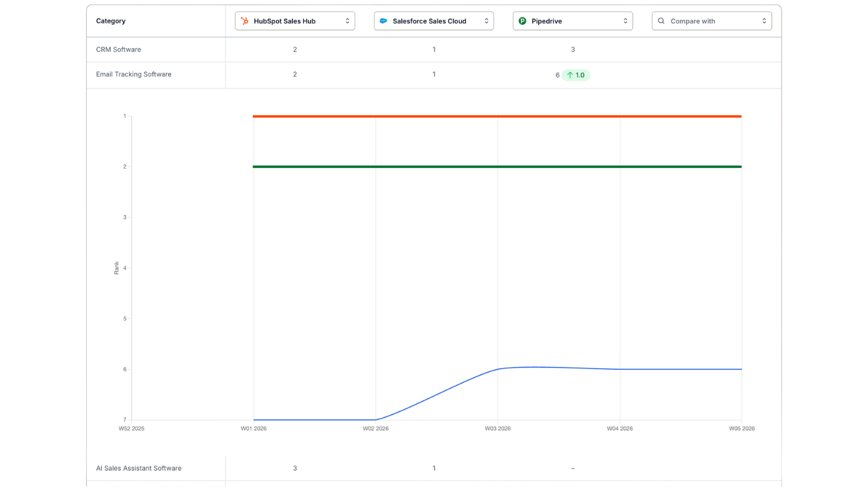Click Pipedrive dash in AI Sales Assistant row
The height and width of the screenshot is (488, 868).
pos(573,468)
